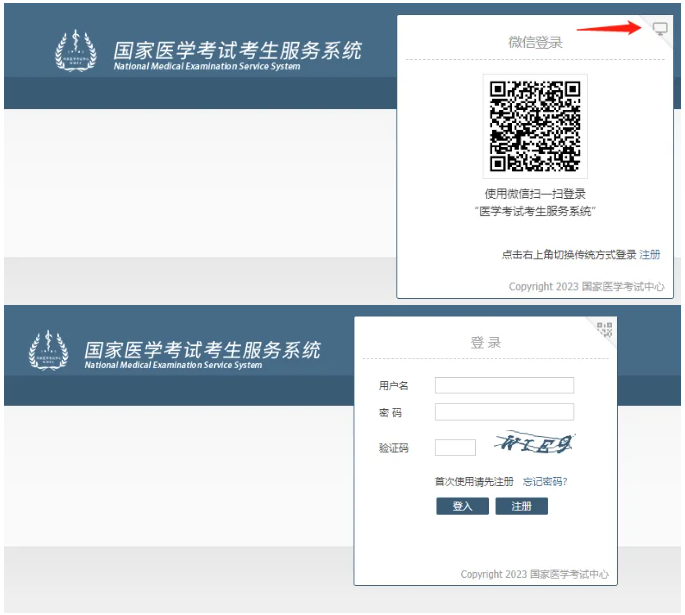Image resolution: width=685 pixels, height=615 pixels.
Task: Open the 忘记密码? link
Action: coord(545,482)
